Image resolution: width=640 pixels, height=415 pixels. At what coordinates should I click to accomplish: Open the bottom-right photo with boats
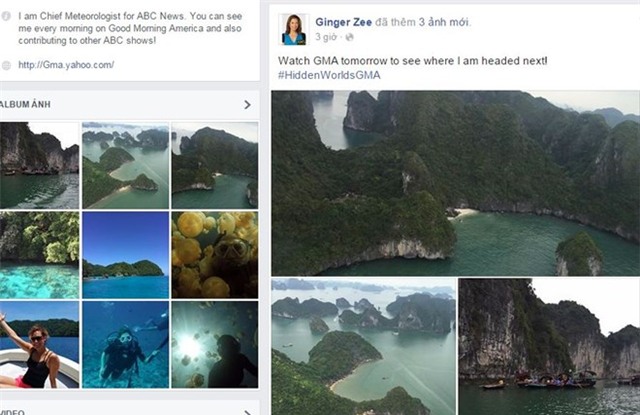click(549, 346)
